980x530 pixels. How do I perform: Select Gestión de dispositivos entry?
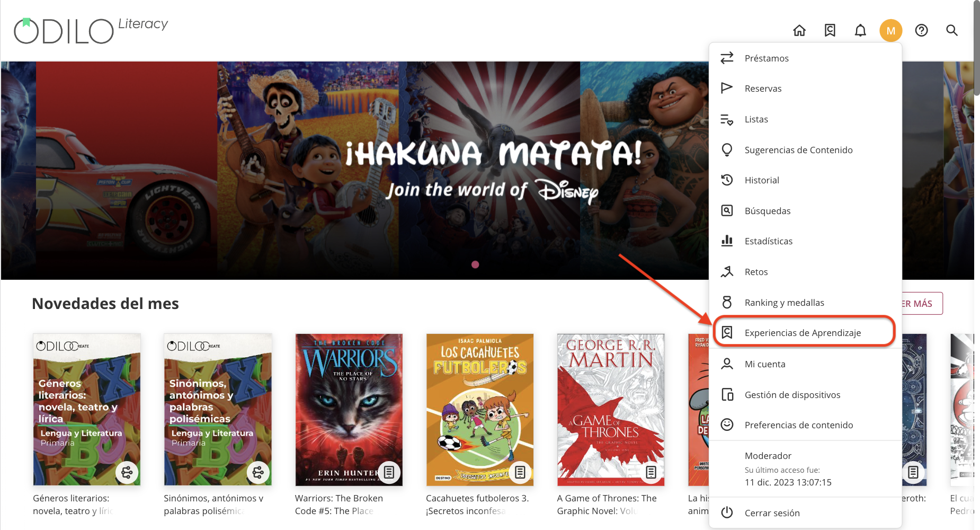tap(805, 395)
